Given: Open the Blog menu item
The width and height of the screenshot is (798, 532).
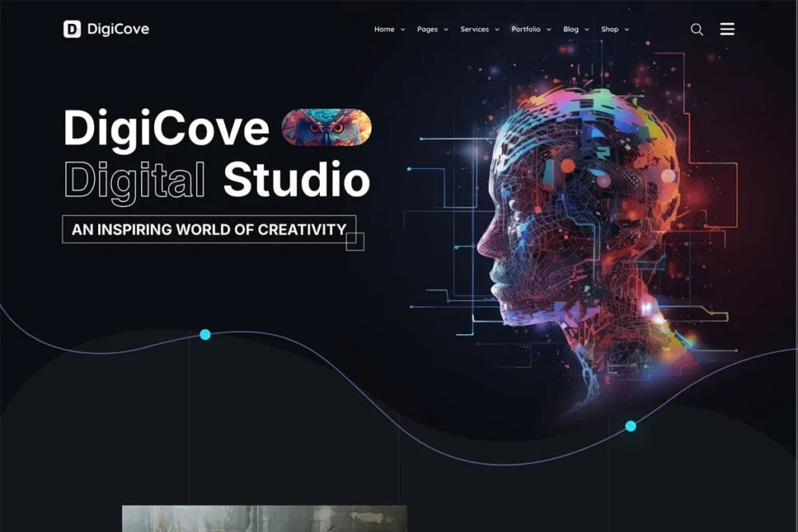Looking at the screenshot, I should tap(571, 30).
